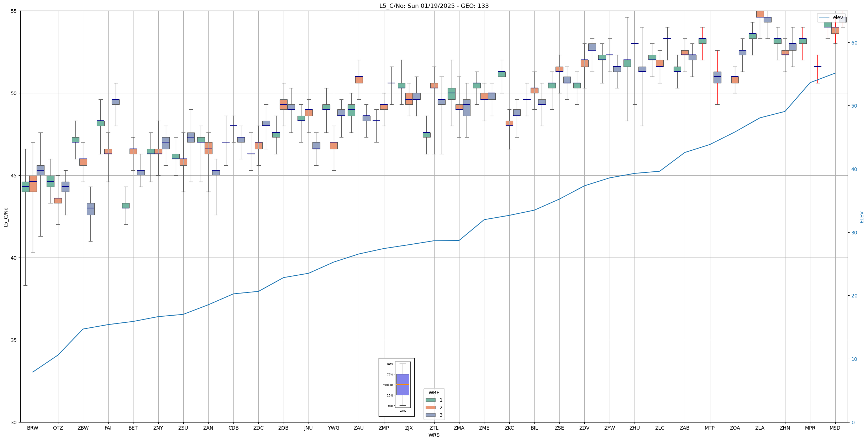The image size is (868, 441).
Task: Click the elev line legend entry
Action: [x=832, y=17]
